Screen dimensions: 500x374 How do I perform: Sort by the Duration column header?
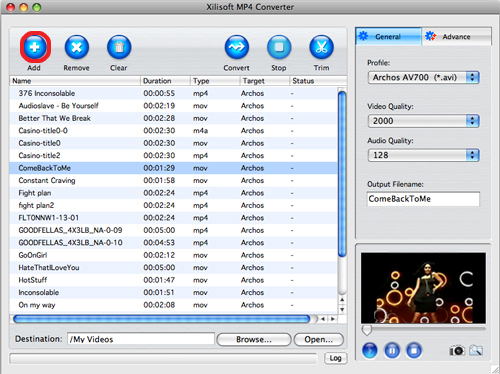pos(165,81)
